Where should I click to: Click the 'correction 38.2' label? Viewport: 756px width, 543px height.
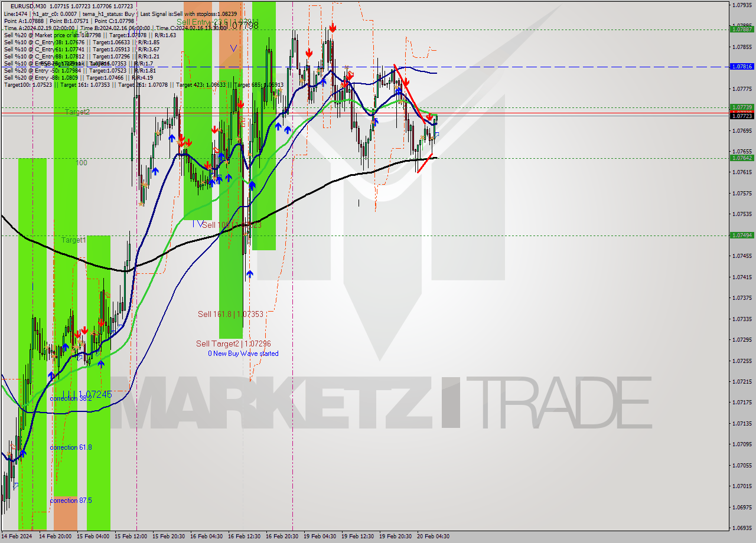pyautogui.click(x=71, y=398)
